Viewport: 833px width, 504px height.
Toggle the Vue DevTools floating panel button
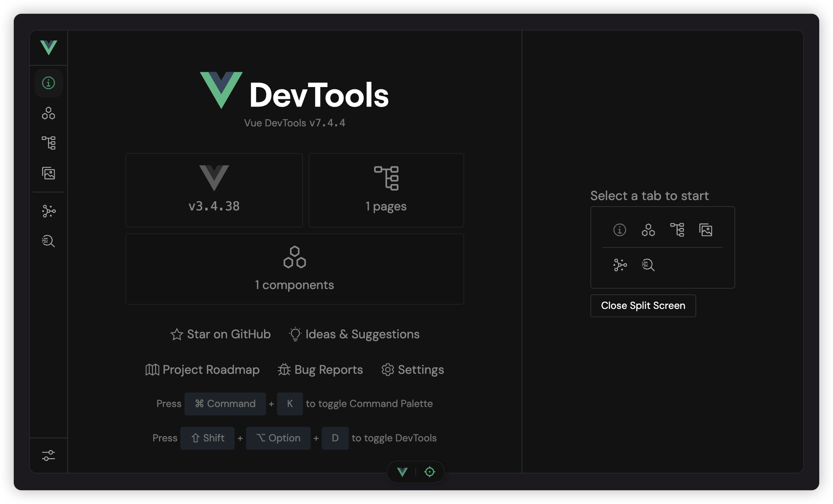coord(402,472)
